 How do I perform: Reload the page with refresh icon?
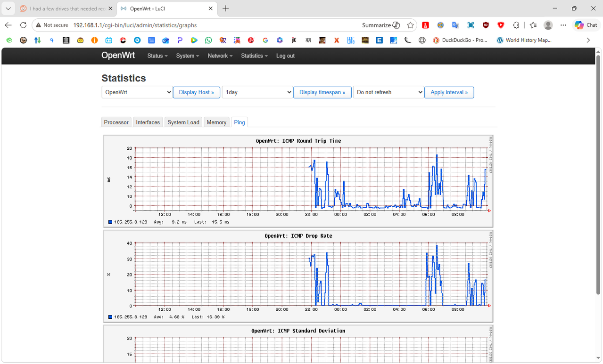pyautogui.click(x=23, y=25)
